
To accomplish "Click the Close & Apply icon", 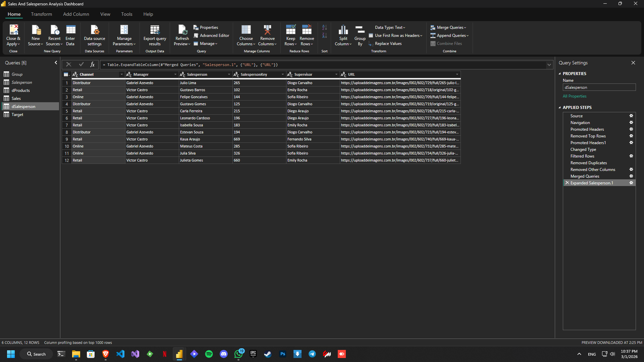I will point(13,30).
